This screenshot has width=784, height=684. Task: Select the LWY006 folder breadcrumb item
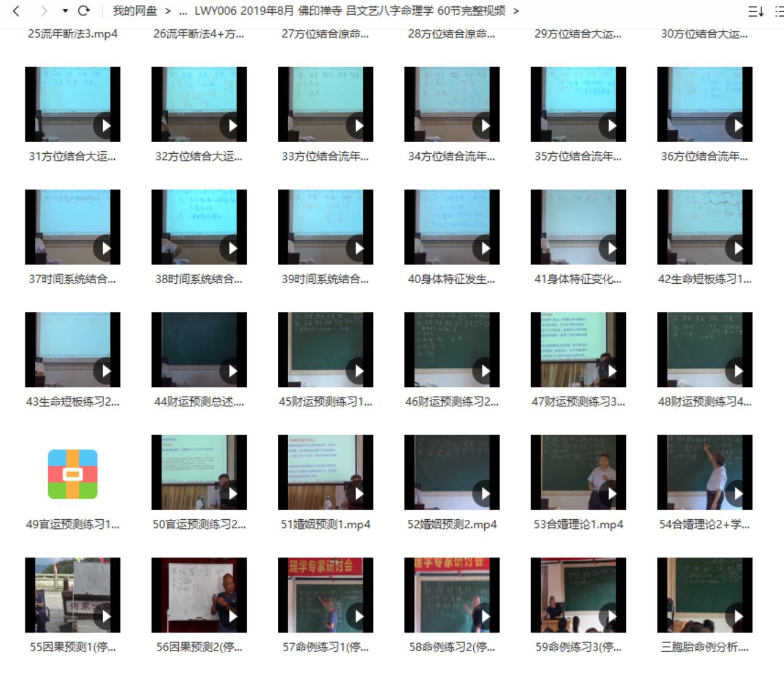[350, 11]
